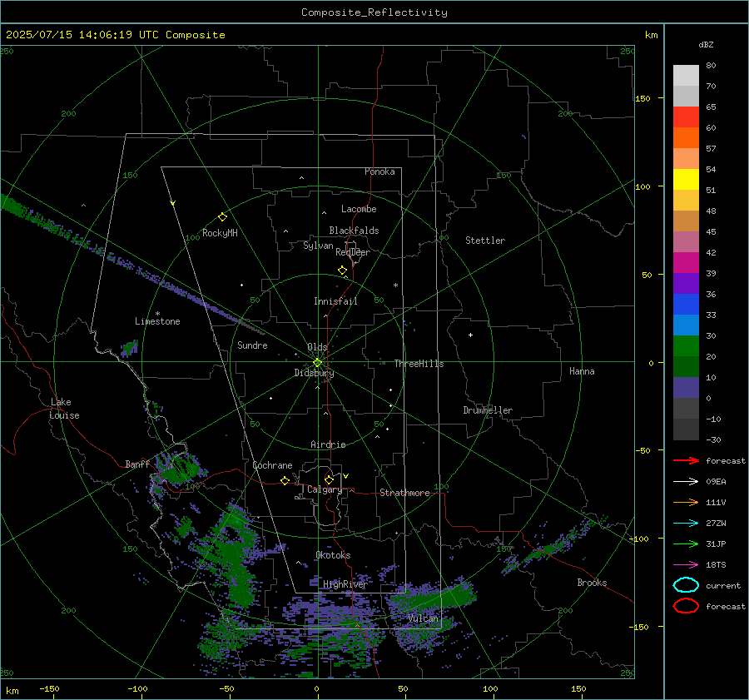This screenshot has height=700, width=749.
Task: Click the orange 111V arrow icon
Action: click(686, 502)
